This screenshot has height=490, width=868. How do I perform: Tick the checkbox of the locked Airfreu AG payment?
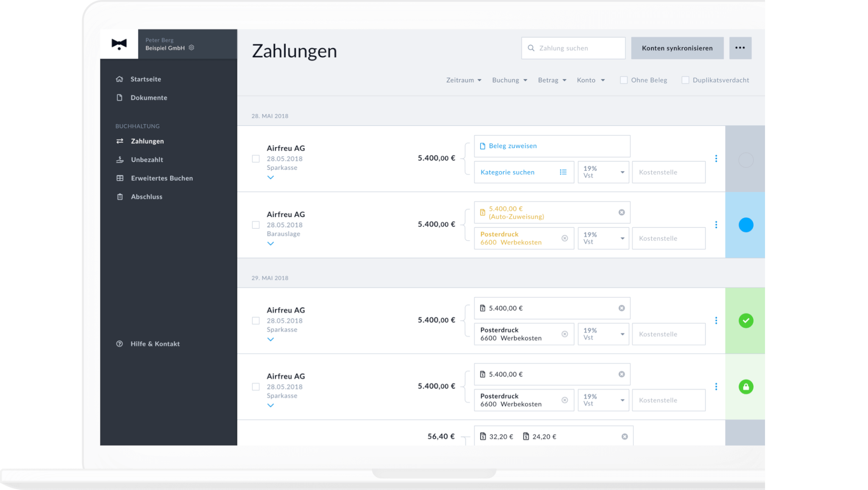coord(256,387)
